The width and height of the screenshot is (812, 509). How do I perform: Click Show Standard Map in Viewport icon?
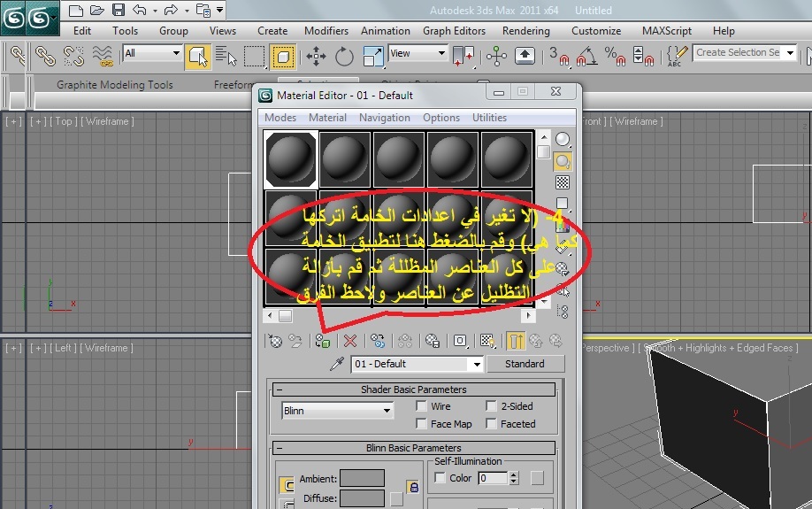click(487, 341)
